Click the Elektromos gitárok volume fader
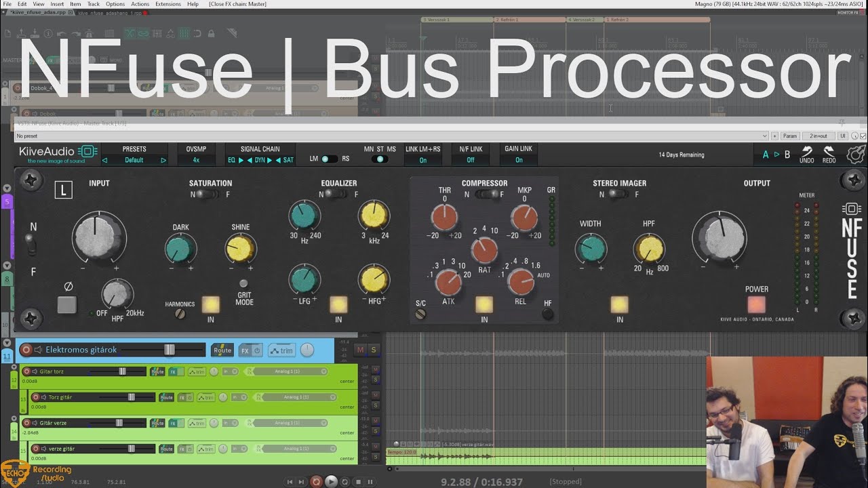This screenshot has width=868, height=488. click(x=170, y=350)
